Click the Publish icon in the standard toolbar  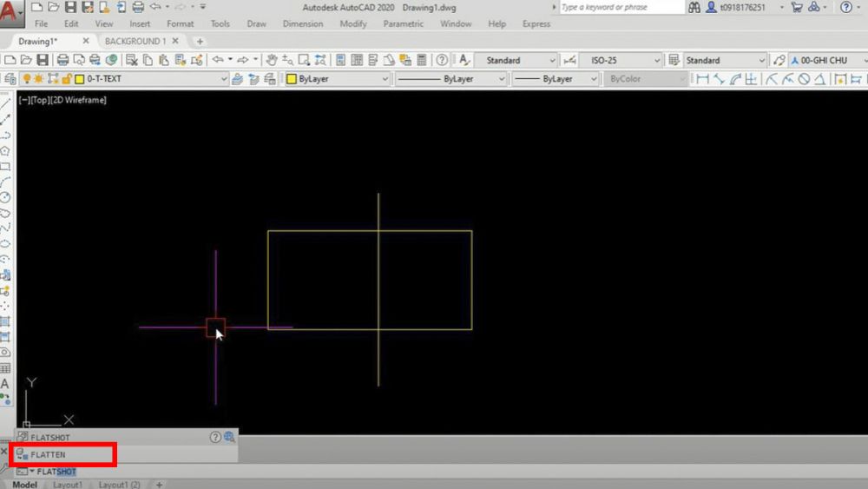point(95,60)
